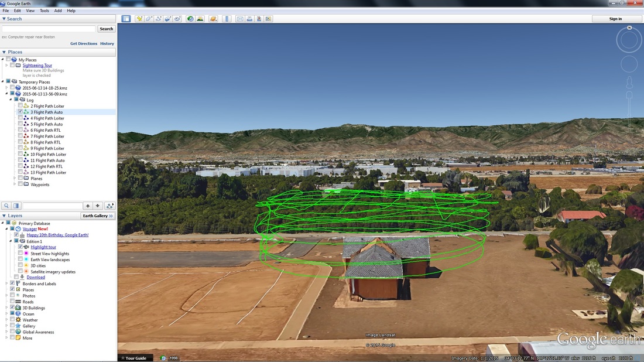Click the Record a Tour icon
The height and width of the screenshot is (362, 644).
[177, 19]
